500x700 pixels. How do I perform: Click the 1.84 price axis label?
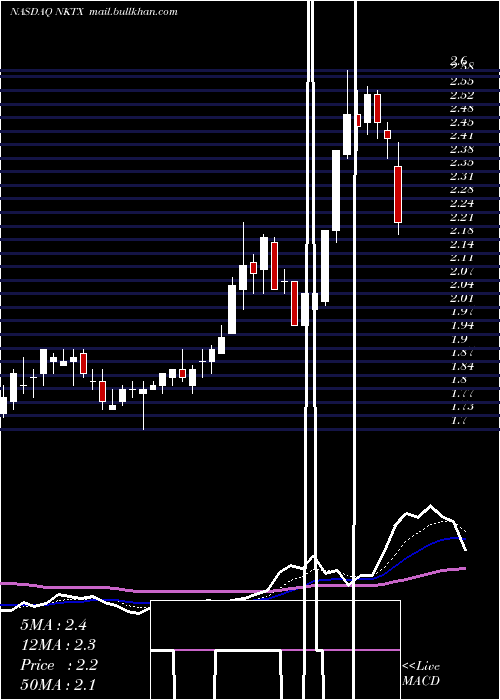coord(462,367)
